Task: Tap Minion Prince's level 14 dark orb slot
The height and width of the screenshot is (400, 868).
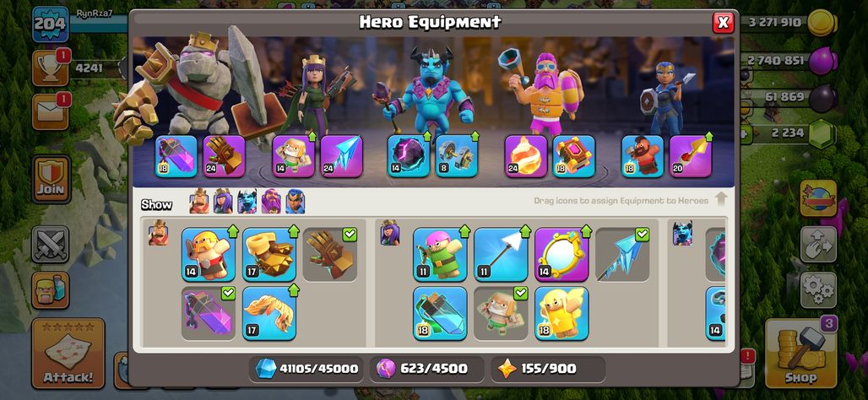Action: [x=409, y=157]
